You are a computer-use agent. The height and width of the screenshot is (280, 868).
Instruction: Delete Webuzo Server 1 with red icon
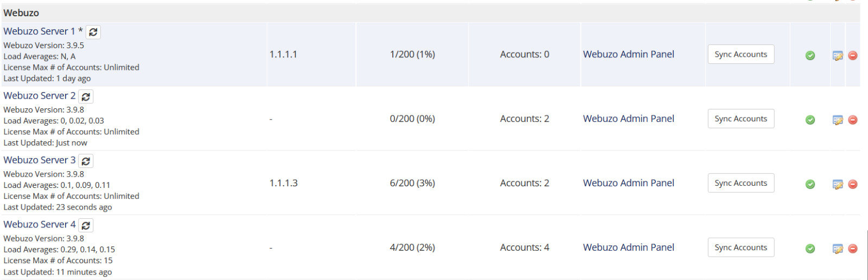pos(853,55)
